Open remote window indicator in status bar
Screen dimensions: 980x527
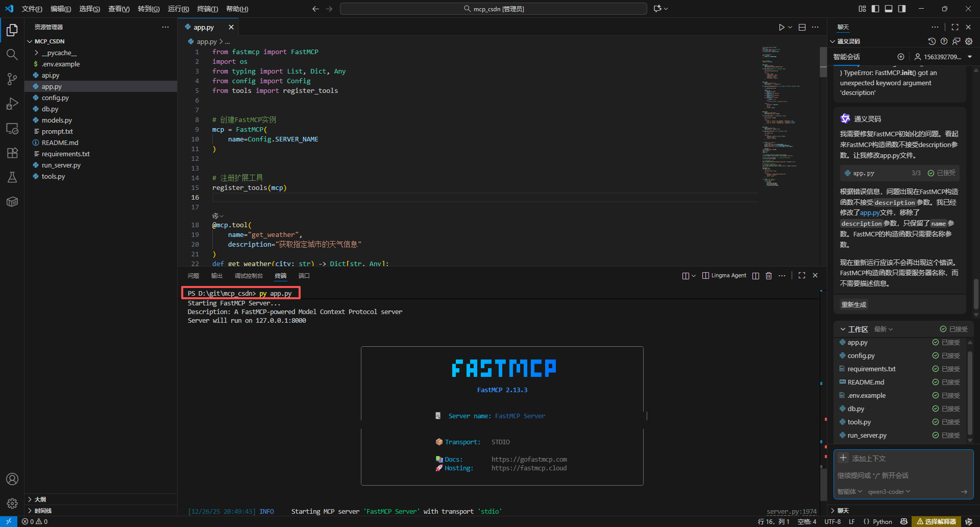coord(9,521)
